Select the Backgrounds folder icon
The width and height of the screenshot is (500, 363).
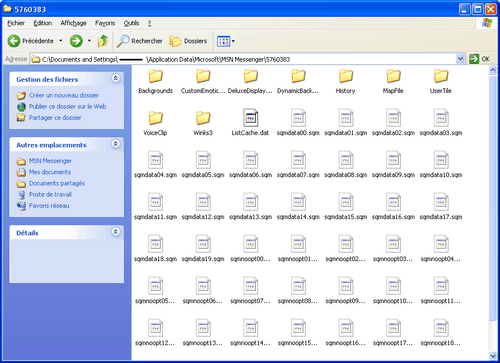[155, 76]
